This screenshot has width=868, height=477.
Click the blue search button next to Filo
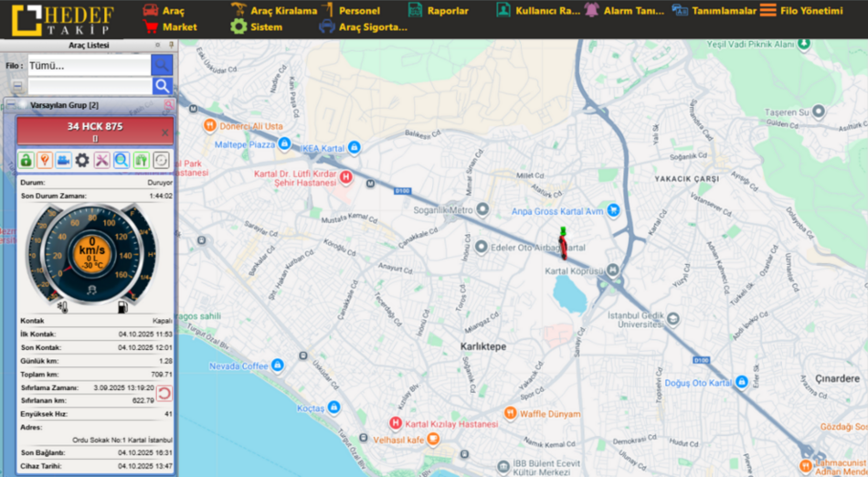[162, 65]
